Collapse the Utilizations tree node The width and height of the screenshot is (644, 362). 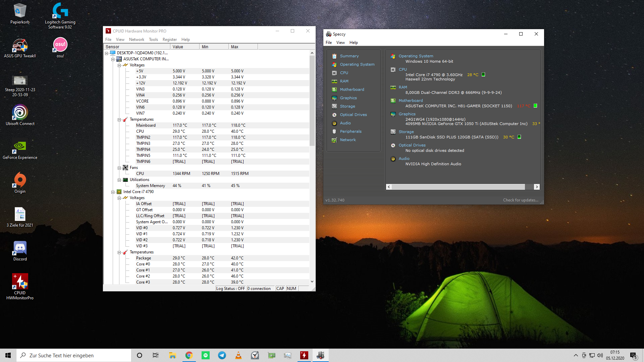tap(119, 180)
